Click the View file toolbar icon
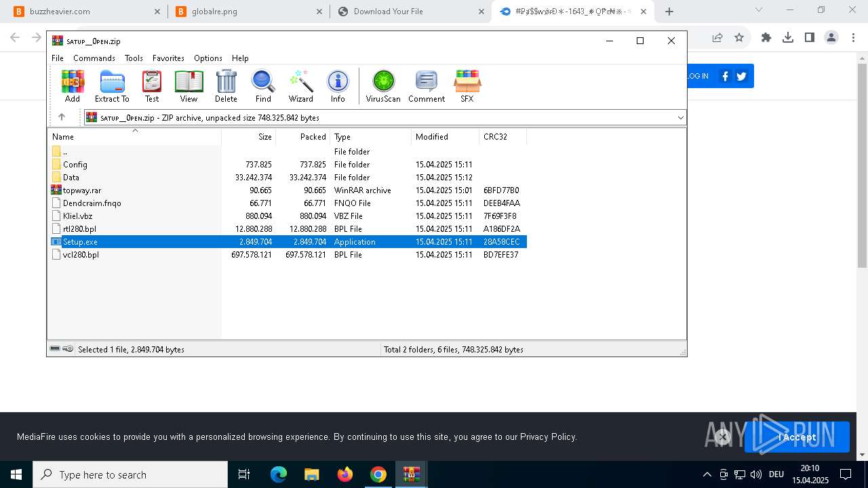Viewport: 868px width, 488px height. click(x=189, y=86)
